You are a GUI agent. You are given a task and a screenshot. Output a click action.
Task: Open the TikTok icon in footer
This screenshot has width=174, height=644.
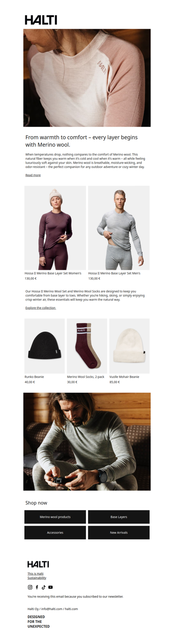coord(43,587)
